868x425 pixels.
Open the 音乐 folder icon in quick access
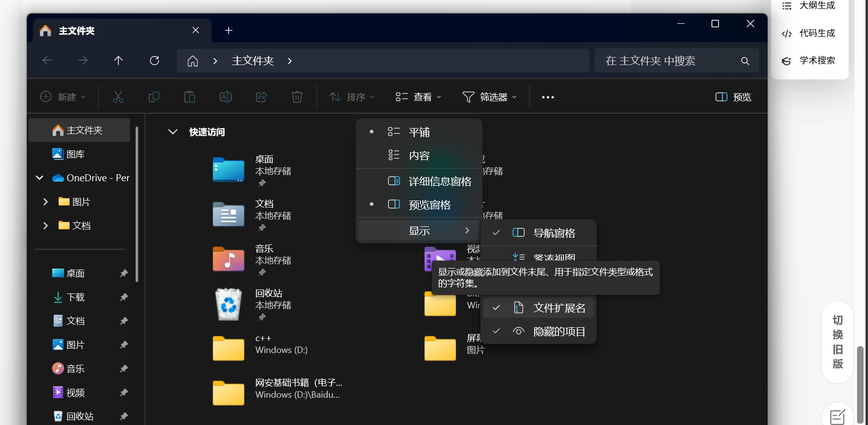tap(229, 259)
